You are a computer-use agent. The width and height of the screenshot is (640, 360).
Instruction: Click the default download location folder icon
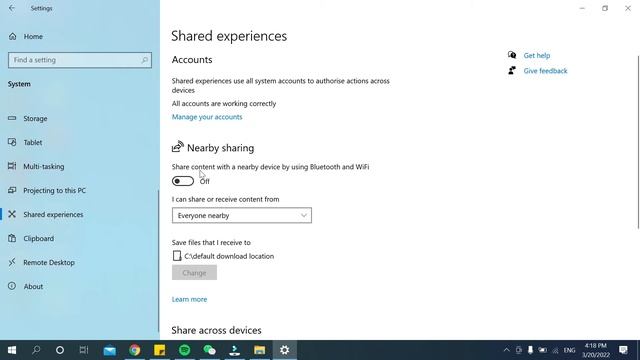click(x=177, y=256)
